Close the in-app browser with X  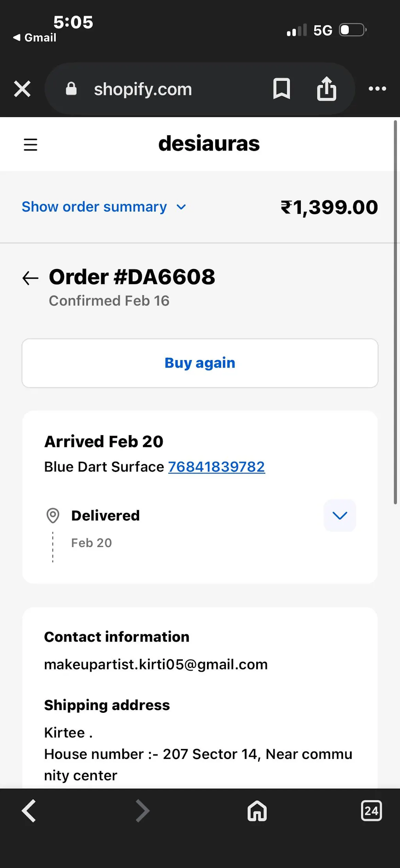click(22, 89)
